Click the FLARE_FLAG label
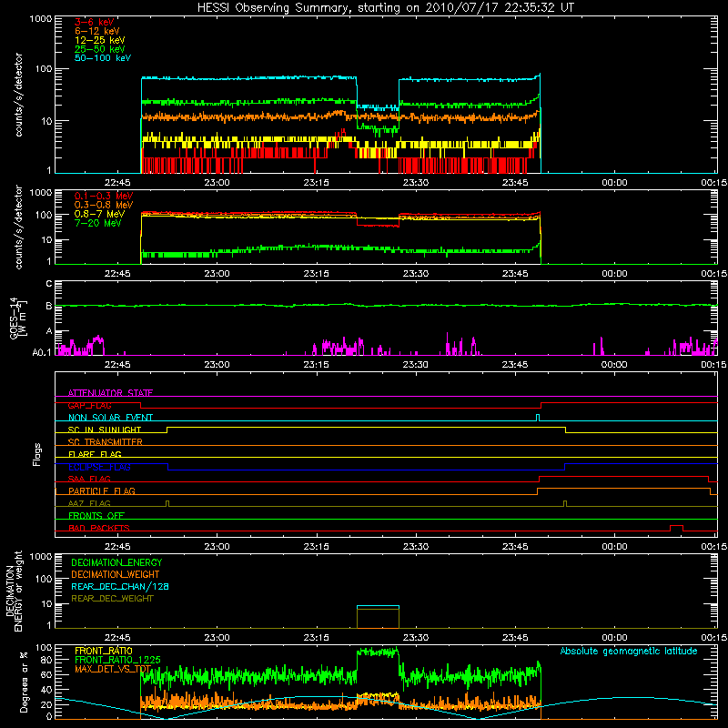The width and height of the screenshot is (728, 728). click(95, 454)
